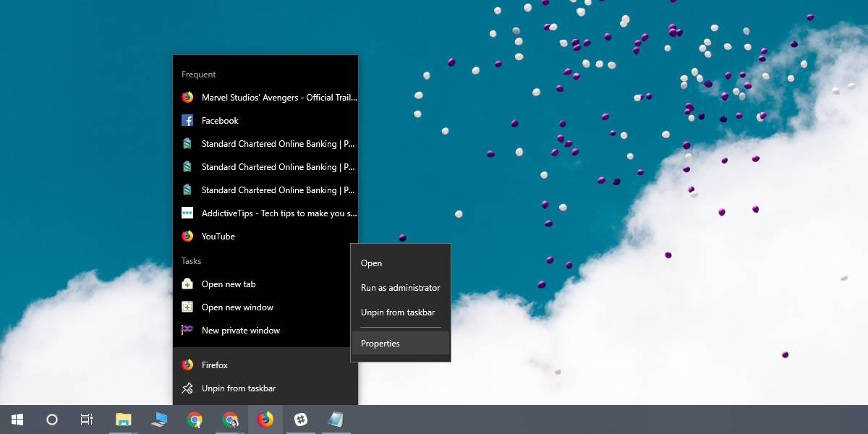Screen dimensions: 868x434
Task: Choose the Open new window task
Action: (265, 307)
